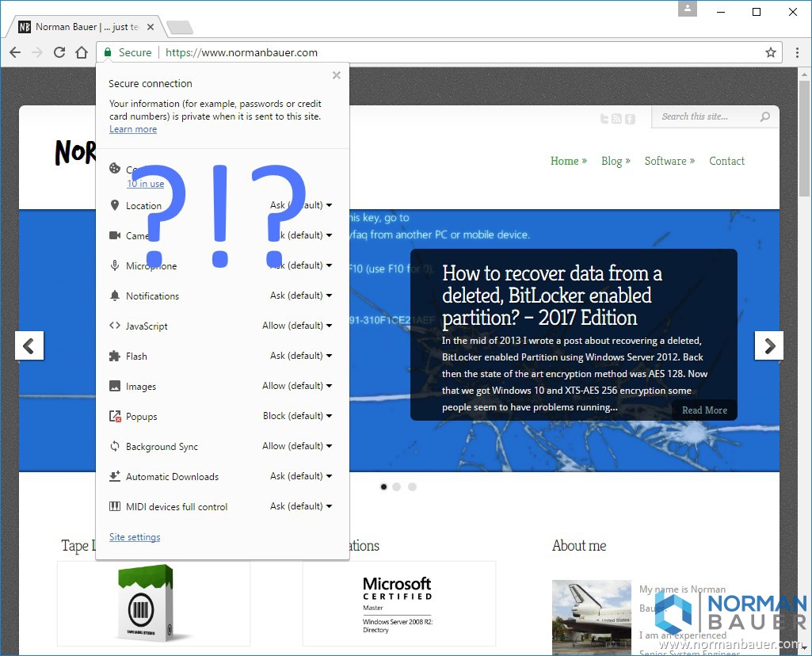Click the JavaScript code brackets icon

pyautogui.click(x=115, y=326)
